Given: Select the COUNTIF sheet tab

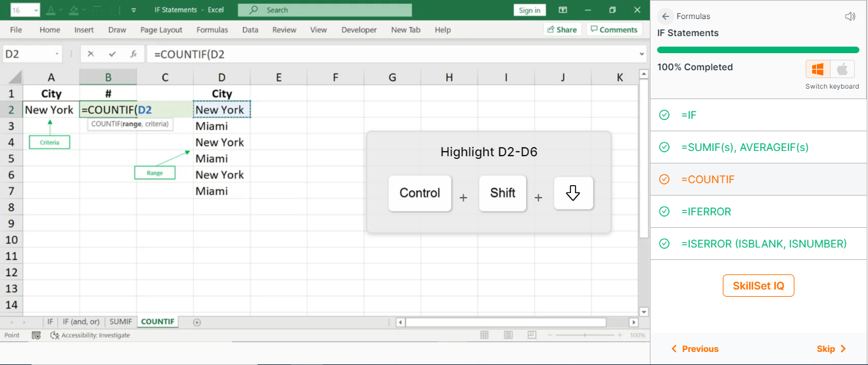Looking at the screenshot, I should coord(158,322).
